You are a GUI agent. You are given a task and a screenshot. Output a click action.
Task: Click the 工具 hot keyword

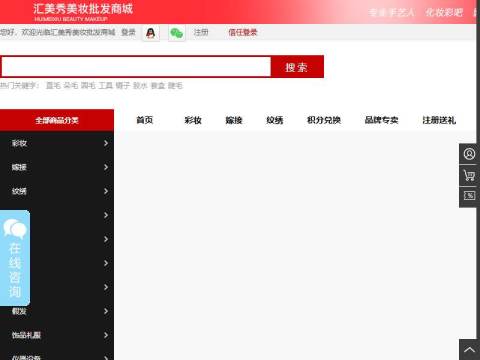tap(106, 86)
